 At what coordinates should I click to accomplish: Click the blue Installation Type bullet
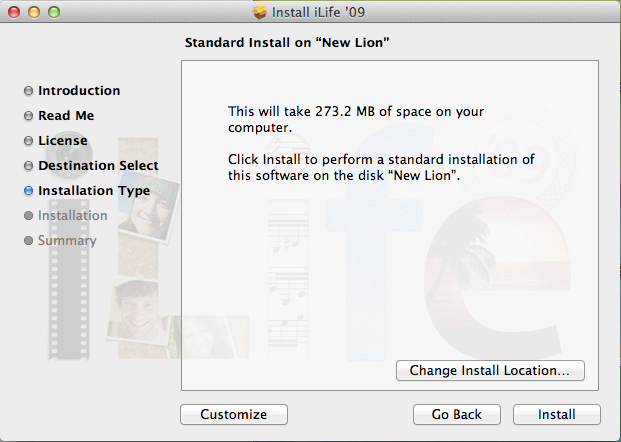click(x=29, y=191)
